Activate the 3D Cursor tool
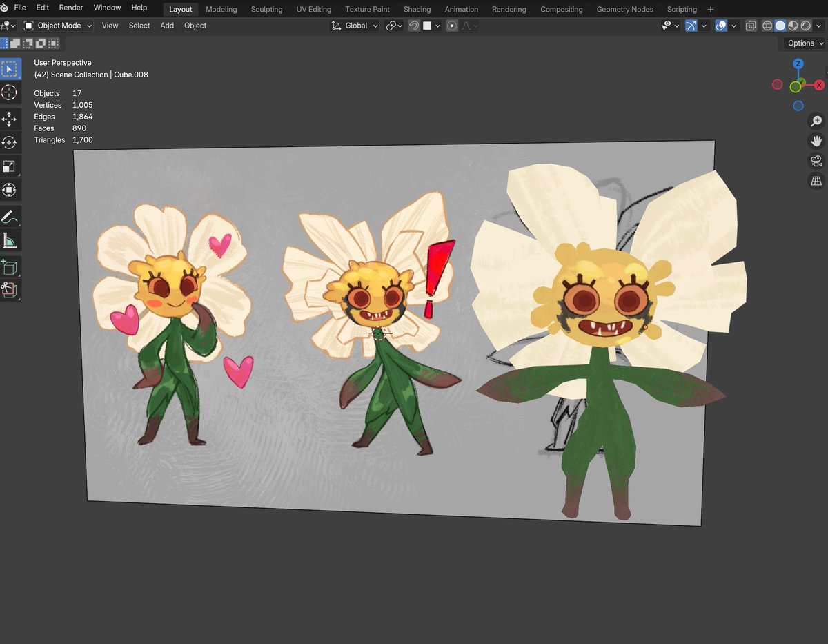Viewport: 828px width, 644px height. 10,92
